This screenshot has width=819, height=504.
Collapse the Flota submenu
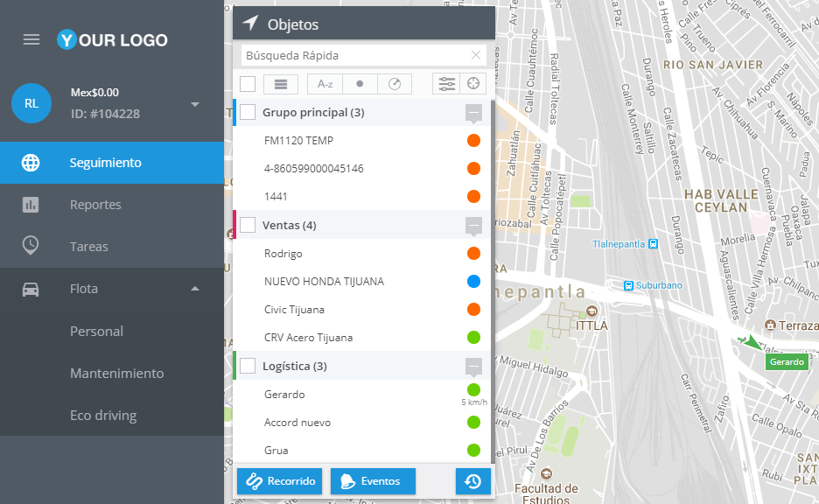coord(195,289)
